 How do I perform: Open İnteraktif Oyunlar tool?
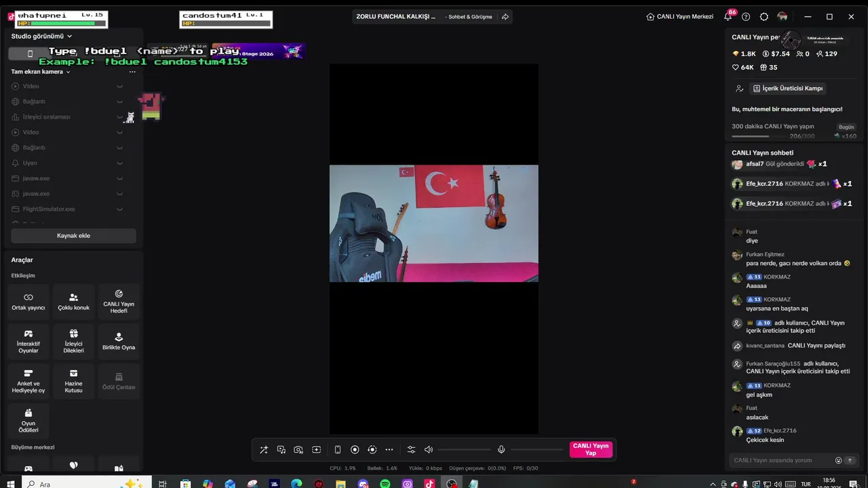pyautogui.click(x=28, y=342)
